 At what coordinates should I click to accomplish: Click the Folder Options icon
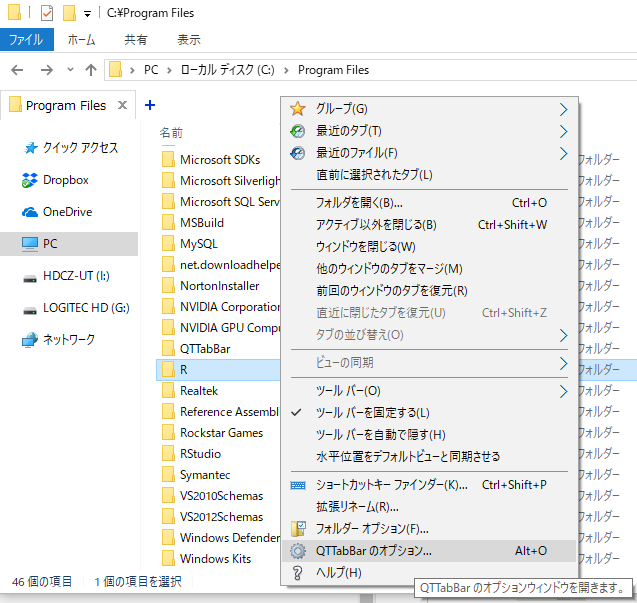pyautogui.click(x=298, y=529)
